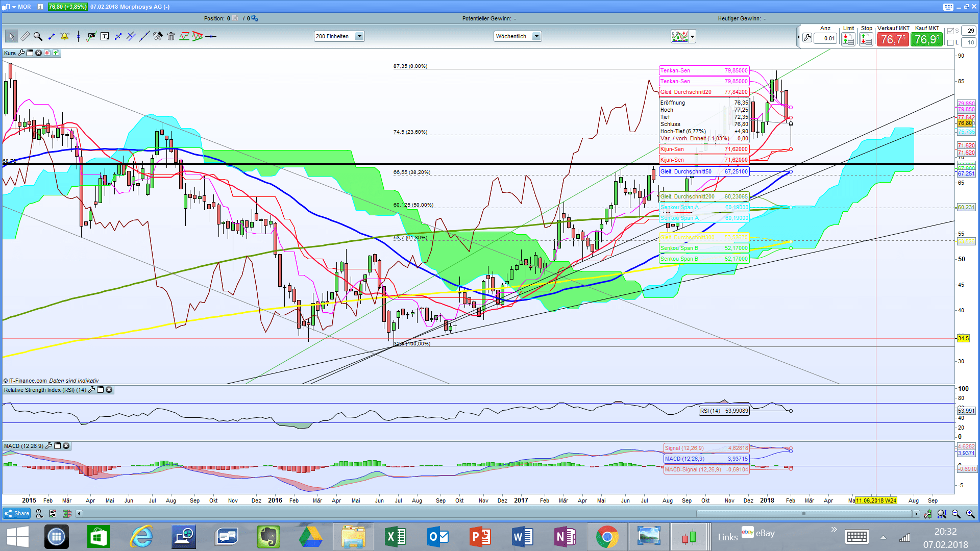Expand the 200 Einheiten dropdown
The width and height of the screenshot is (980, 551).
coord(359,36)
